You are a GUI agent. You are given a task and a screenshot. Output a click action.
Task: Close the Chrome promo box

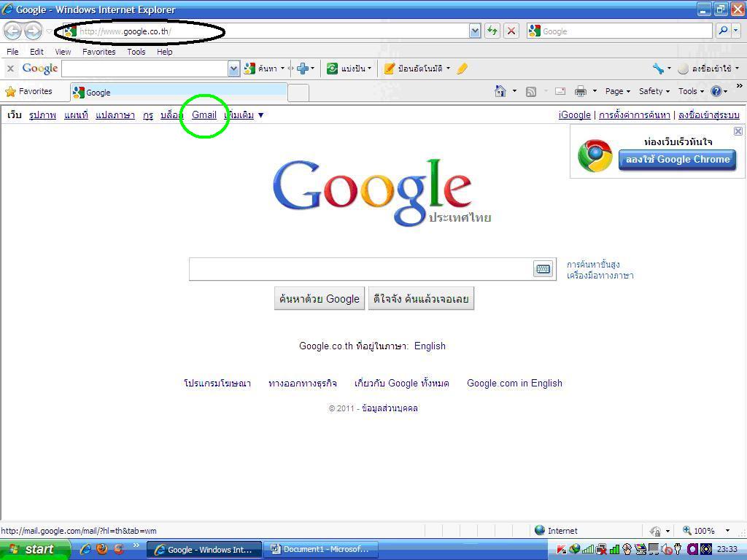[738, 131]
